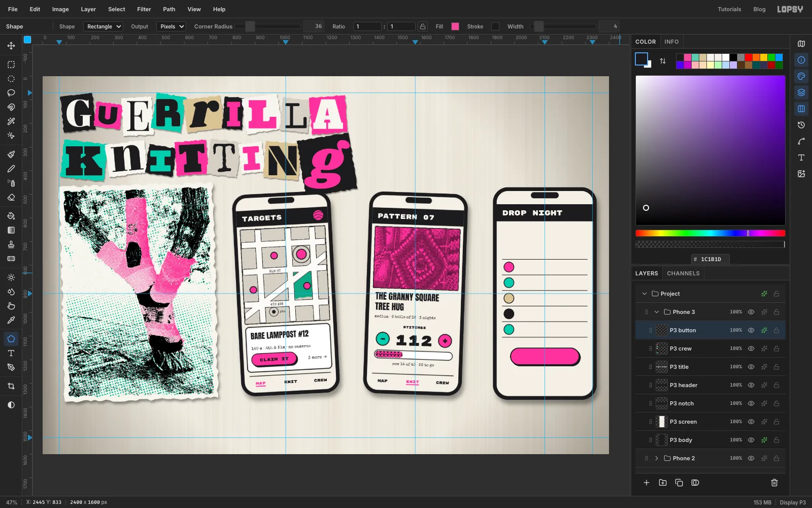Click the hex color input field

[x=710, y=259]
